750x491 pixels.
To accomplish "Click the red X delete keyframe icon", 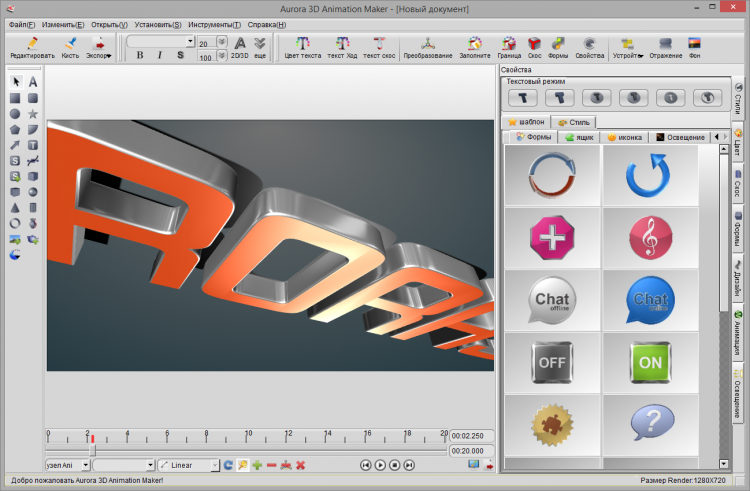I will 300,465.
